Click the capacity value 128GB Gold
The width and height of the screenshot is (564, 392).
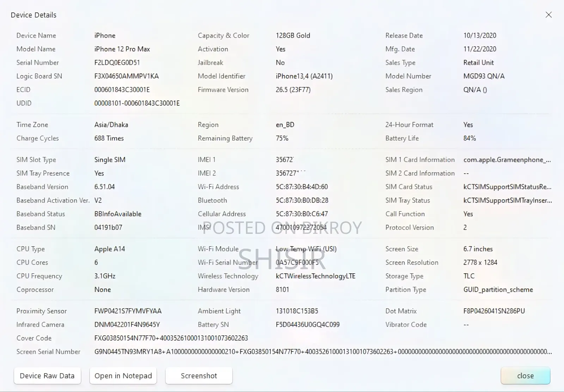click(x=293, y=36)
